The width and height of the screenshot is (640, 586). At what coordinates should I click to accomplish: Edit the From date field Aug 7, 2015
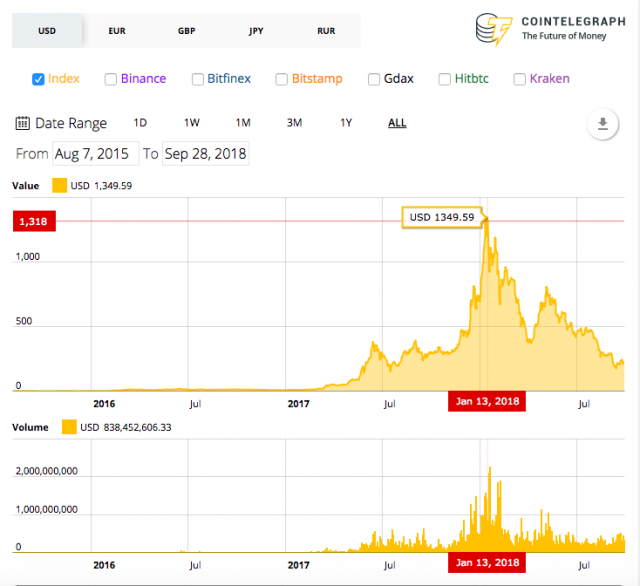pos(96,154)
